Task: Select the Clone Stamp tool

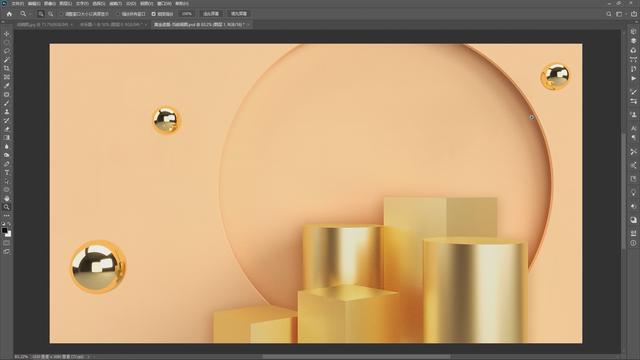Action: click(7, 111)
